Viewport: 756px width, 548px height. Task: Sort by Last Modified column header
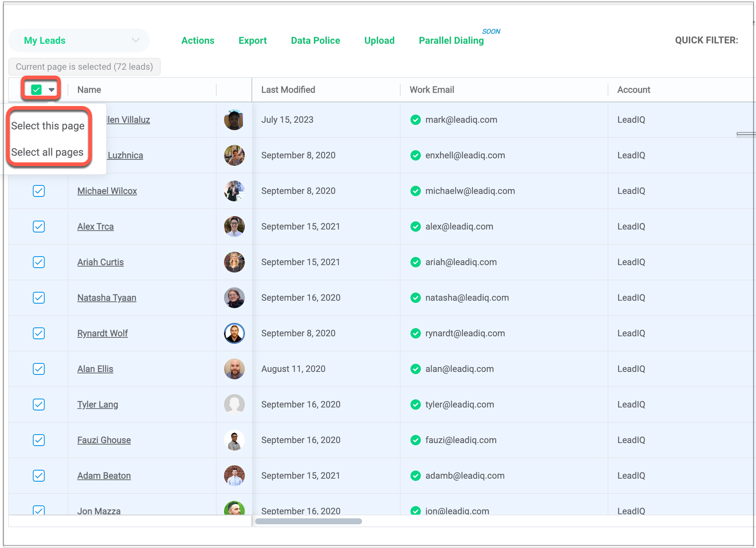click(288, 90)
